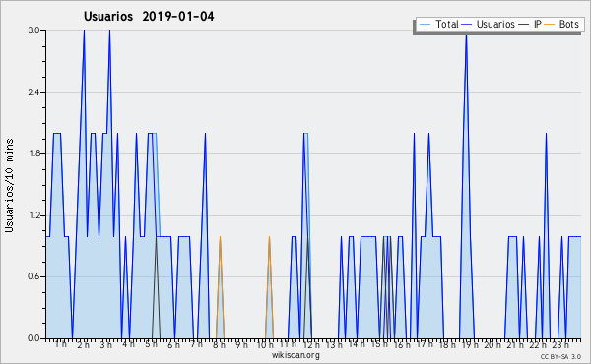Click the 'CC BY-SA 3.0' license text
This screenshot has width=591, height=364.
click(x=560, y=357)
